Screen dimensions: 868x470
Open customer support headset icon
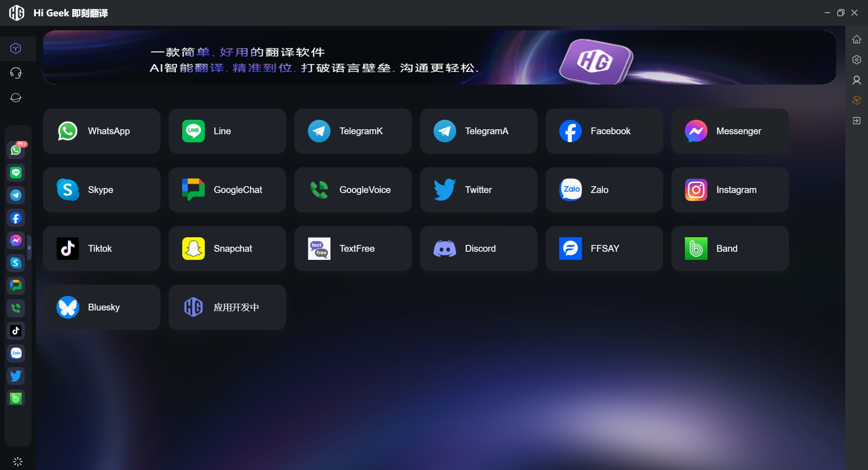(x=16, y=73)
